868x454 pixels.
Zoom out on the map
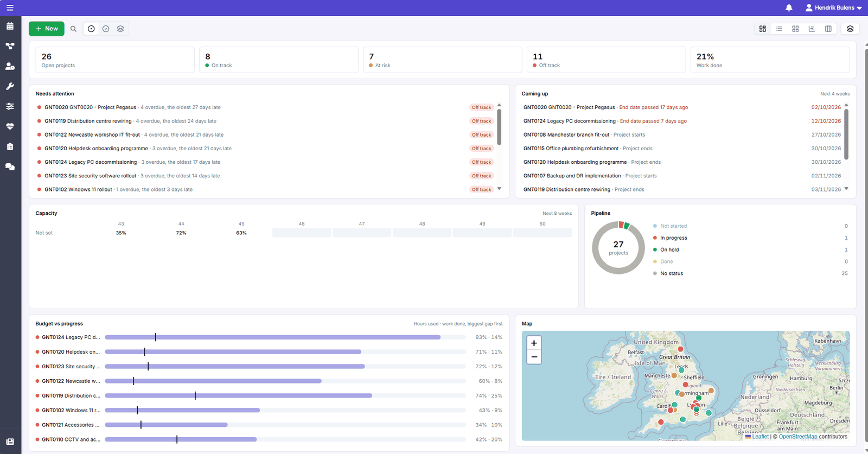[534, 357]
